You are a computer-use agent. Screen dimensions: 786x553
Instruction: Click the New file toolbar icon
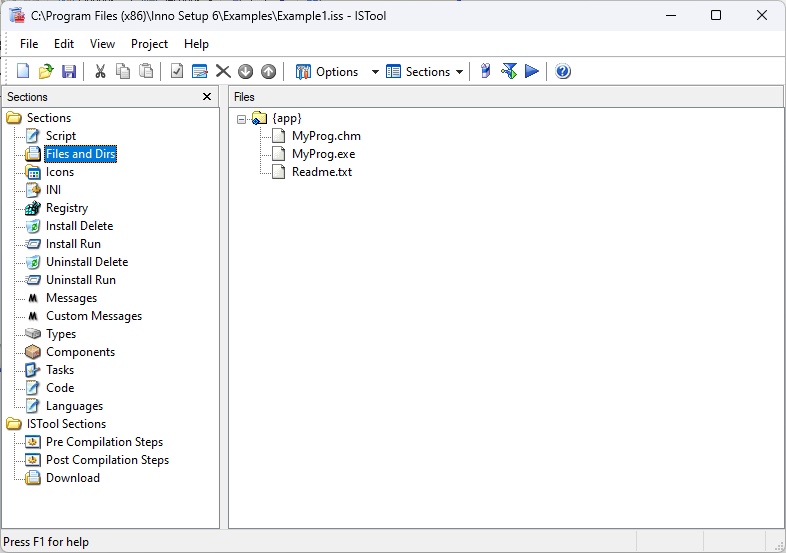pyautogui.click(x=23, y=71)
